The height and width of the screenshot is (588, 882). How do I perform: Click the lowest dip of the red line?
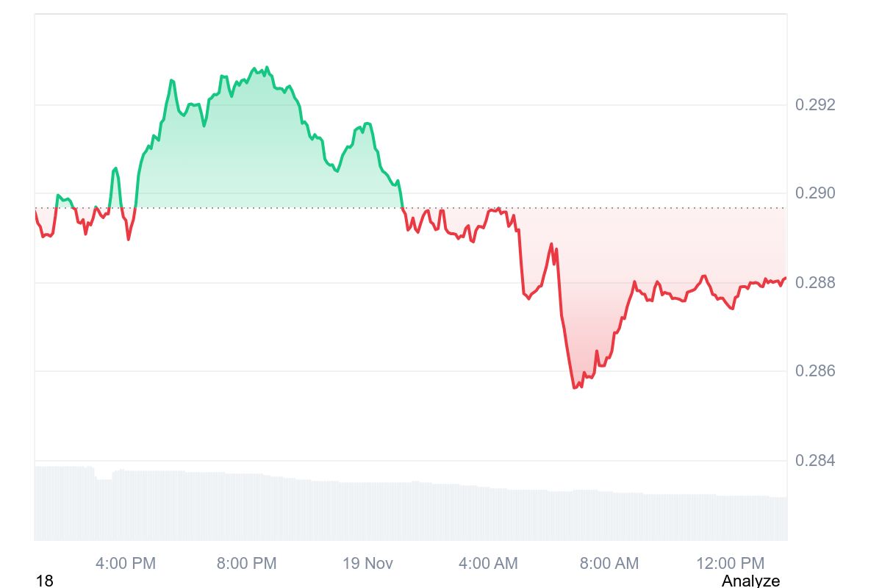click(x=575, y=387)
